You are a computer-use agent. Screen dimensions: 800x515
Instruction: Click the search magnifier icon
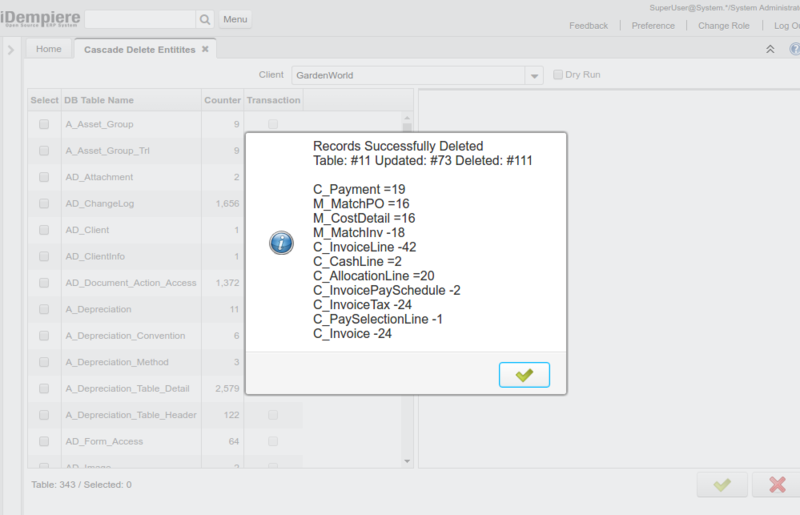[205, 19]
